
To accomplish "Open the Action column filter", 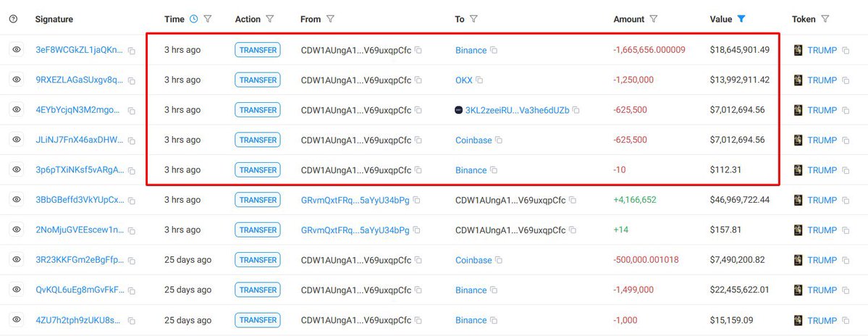I will [x=269, y=19].
